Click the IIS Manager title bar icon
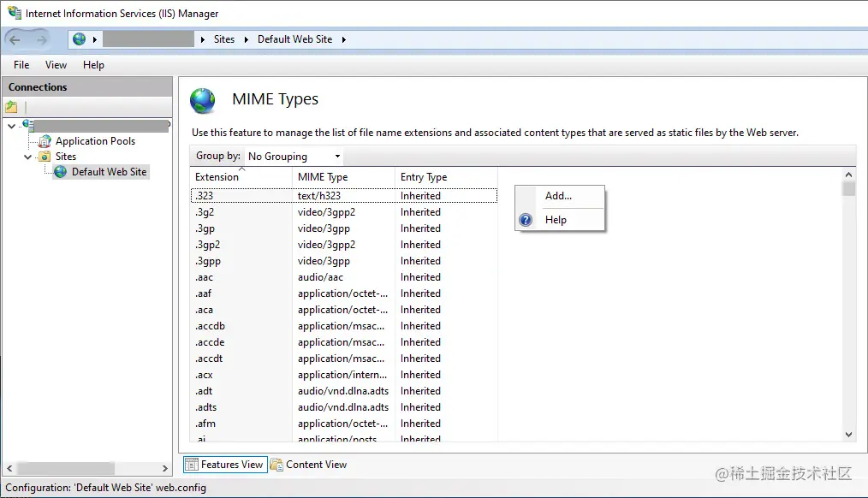The image size is (868, 498). click(14, 13)
